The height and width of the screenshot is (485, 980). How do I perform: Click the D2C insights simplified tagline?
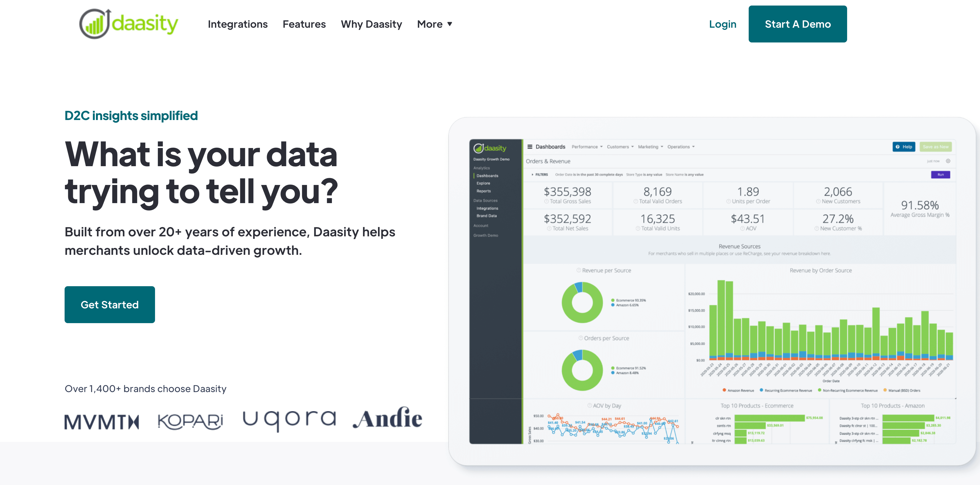[x=131, y=115]
